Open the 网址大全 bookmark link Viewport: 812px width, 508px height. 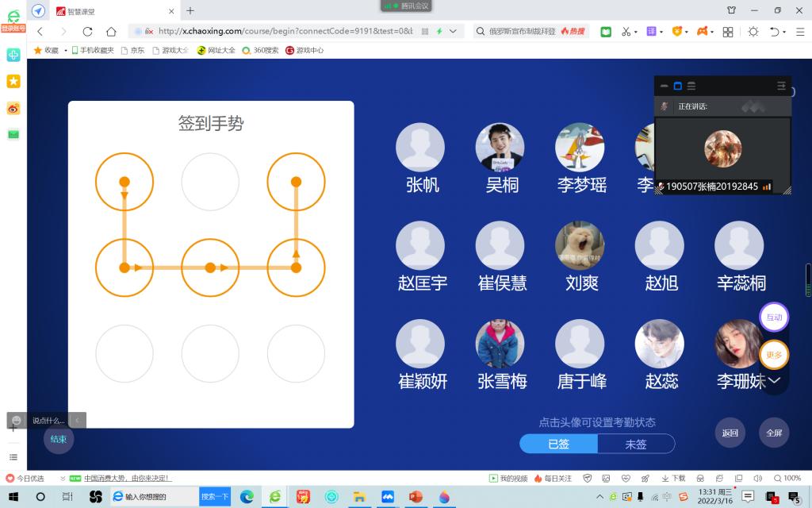[216, 50]
